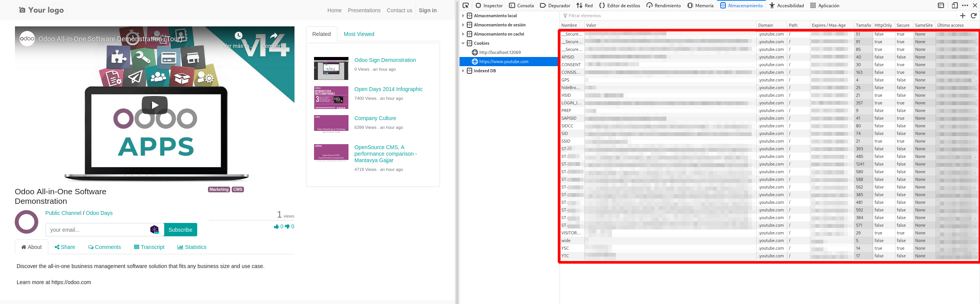Sort cookies by the Nombre column header
Image resolution: width=980 pixels, height=304 pixels.
click(572, 25)
